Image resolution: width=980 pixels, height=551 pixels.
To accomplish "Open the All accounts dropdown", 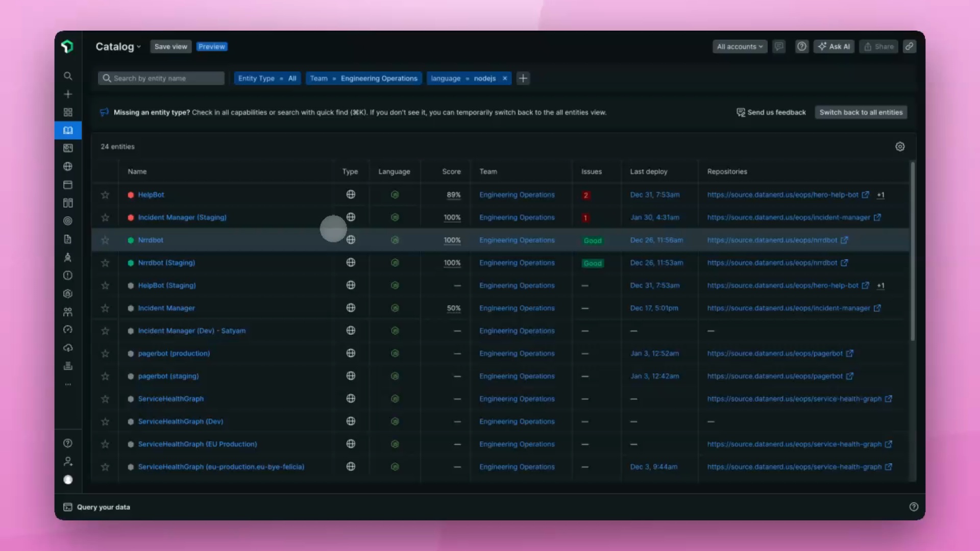I will tap(740, 46).
